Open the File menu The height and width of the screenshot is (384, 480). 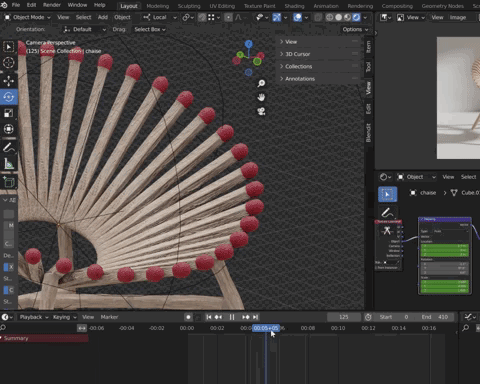click(16, 5)
